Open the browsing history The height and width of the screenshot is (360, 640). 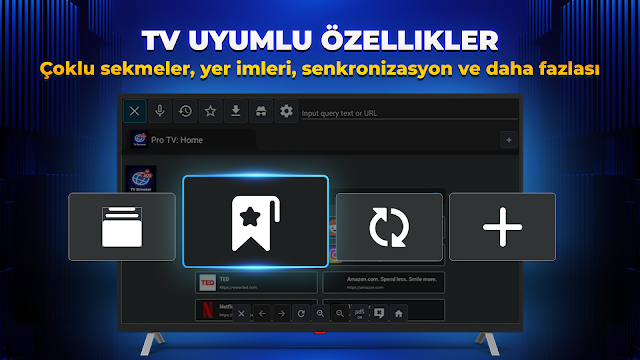point(185,111)
